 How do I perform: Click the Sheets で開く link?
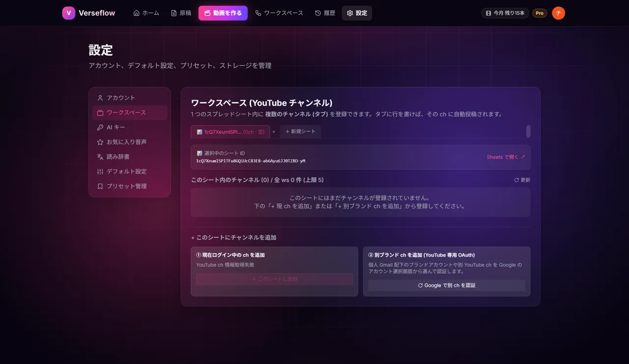coord(506,157)
